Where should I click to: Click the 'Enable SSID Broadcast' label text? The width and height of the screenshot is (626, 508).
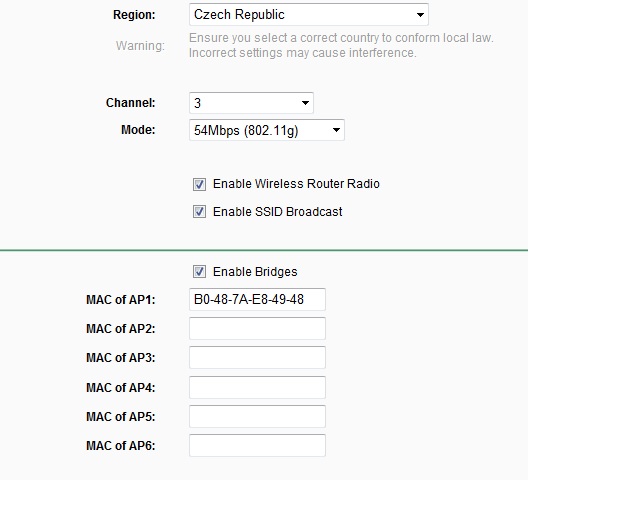(x=277, y=212)
